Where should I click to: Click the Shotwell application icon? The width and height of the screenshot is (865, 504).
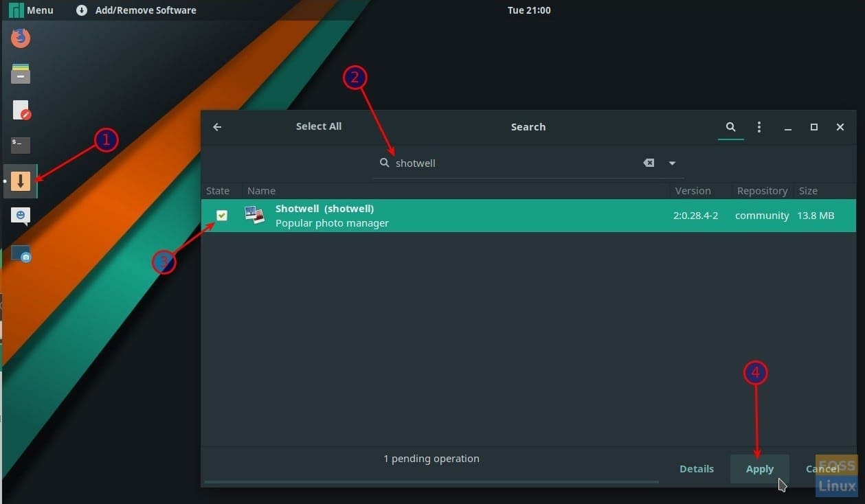(x=255, y=215)
